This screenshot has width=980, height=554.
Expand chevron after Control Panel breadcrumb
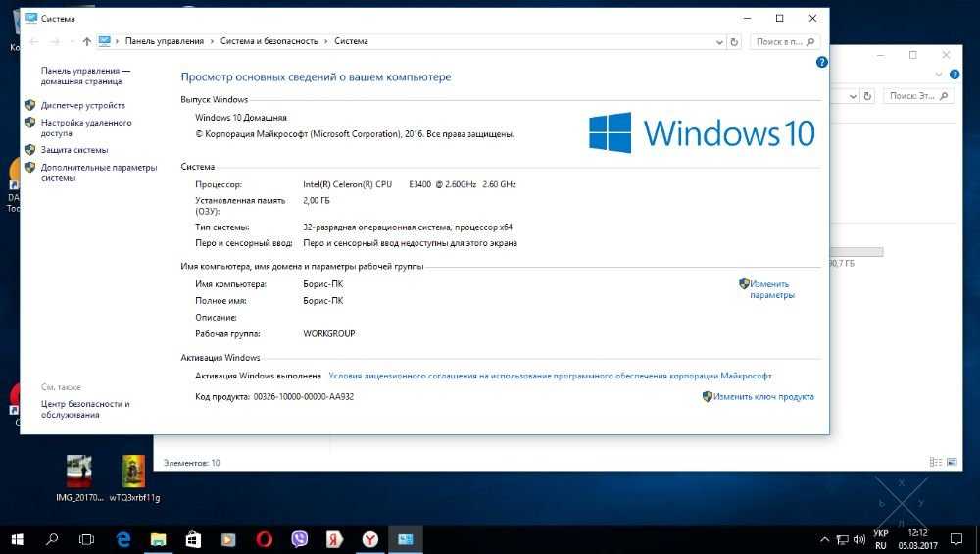[212, 41]
